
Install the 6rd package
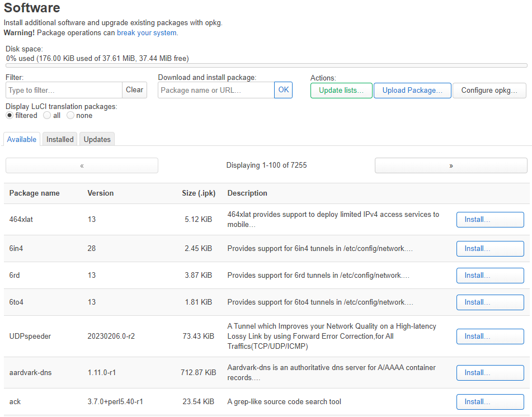click(x=490, y=276)
